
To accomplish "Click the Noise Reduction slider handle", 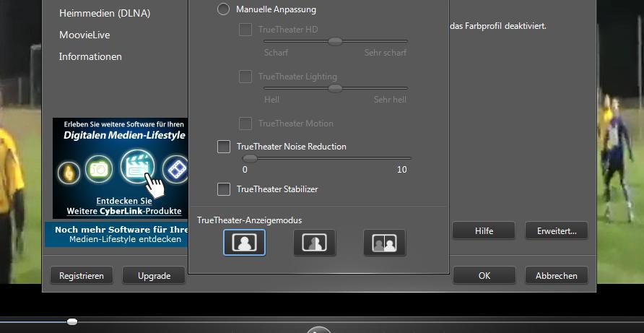I will click(250, 158).
